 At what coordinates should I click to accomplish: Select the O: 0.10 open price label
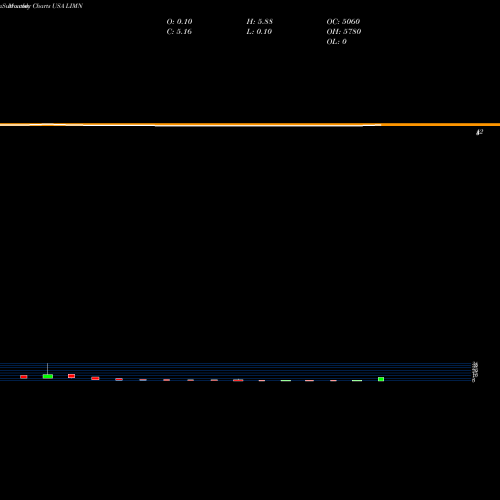(179, 22)
